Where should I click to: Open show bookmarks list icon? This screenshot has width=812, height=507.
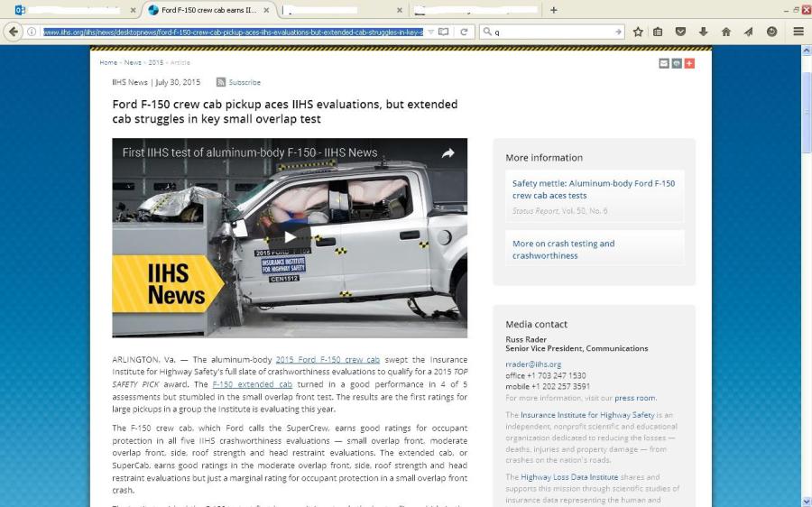pyautogui.click(x=659, y=32)
